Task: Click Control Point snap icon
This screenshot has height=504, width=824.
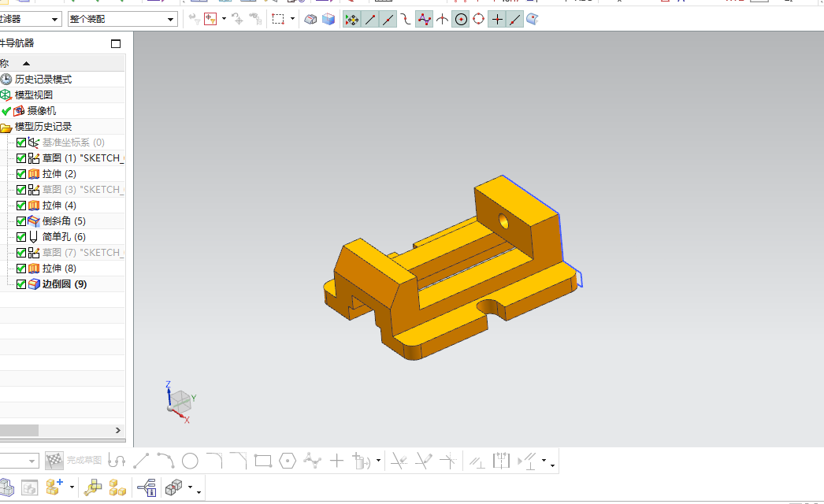Action: (406, 20)
